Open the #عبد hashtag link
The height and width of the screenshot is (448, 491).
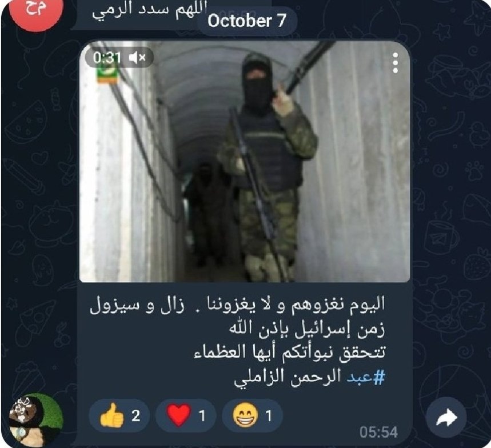pyautogui.click(x=366, y=377)
